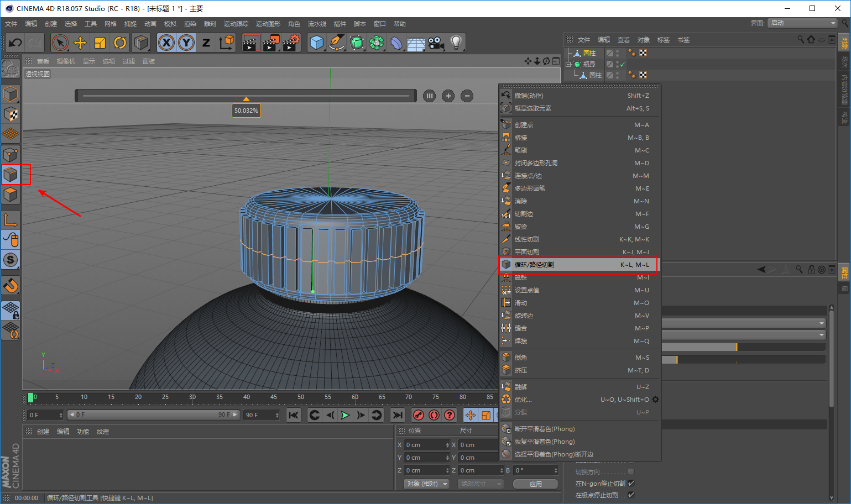Screen dimensions: 851x504
Task: Open the 运动图形 menu
Action: 268,24
